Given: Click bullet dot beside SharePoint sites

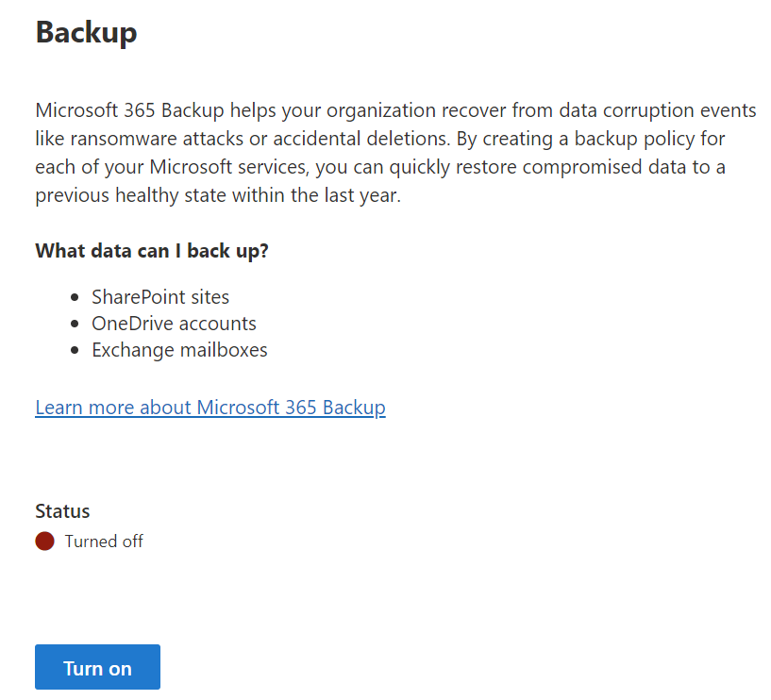Looking at the screenshot, I should [75, 297].
